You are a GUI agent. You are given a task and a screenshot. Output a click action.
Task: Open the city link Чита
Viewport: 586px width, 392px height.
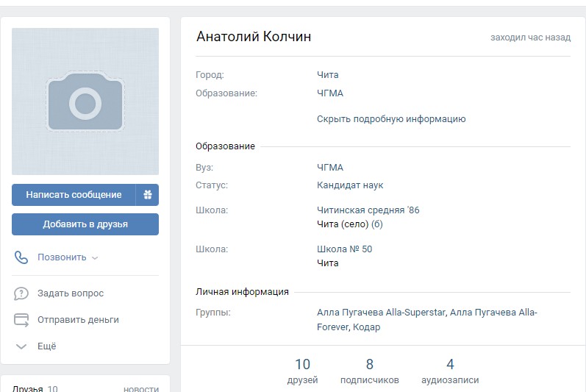click(x=328, y=75)
